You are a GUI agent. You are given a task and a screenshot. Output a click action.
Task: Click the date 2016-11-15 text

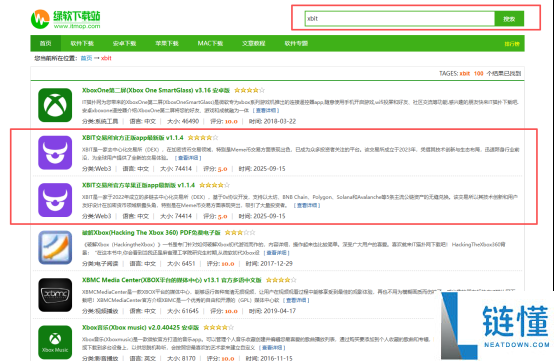276,358
